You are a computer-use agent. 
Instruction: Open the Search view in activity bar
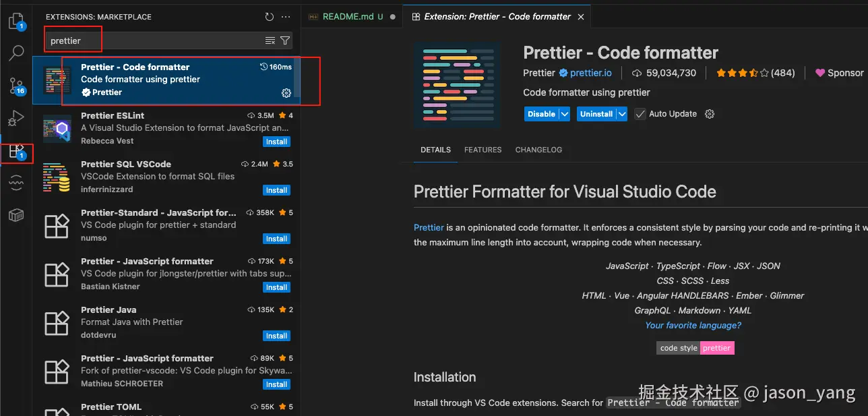[16, 53]
